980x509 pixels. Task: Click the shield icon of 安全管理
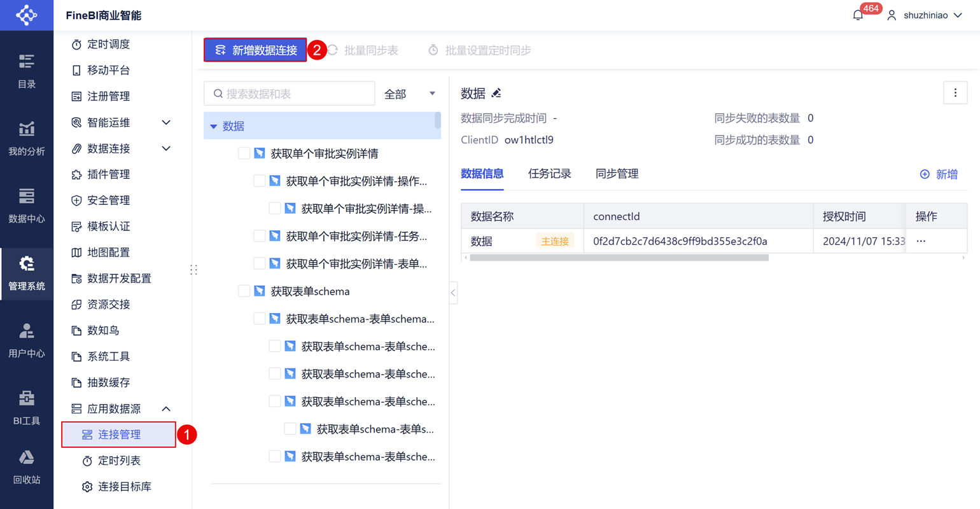76,200
